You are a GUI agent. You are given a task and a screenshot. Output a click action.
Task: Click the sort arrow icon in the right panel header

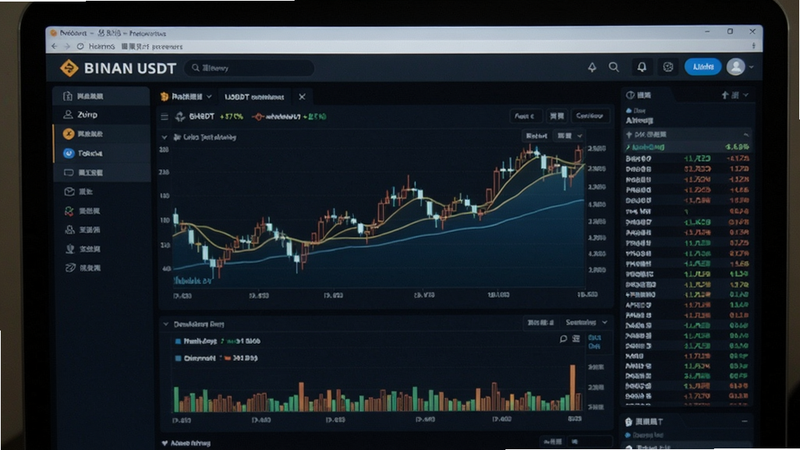[725, 95]
